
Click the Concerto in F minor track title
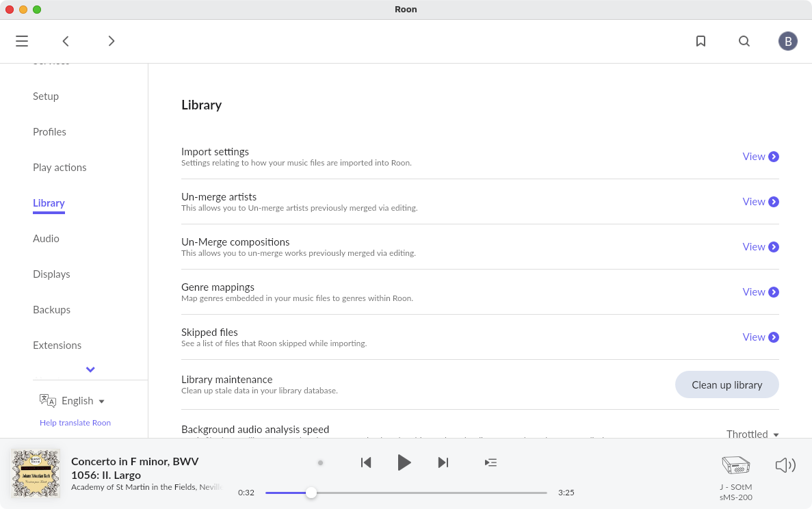coord(135,468)
